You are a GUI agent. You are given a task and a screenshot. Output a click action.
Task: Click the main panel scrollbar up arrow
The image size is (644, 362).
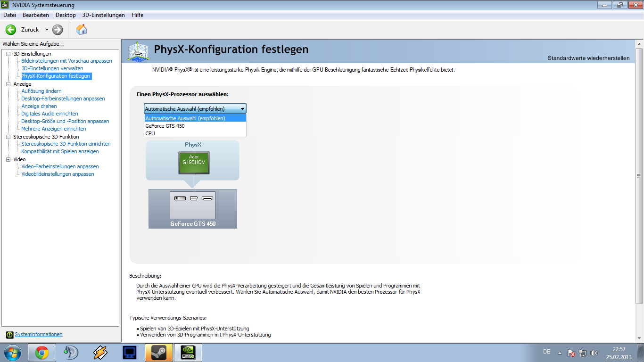tap(639, 43)
